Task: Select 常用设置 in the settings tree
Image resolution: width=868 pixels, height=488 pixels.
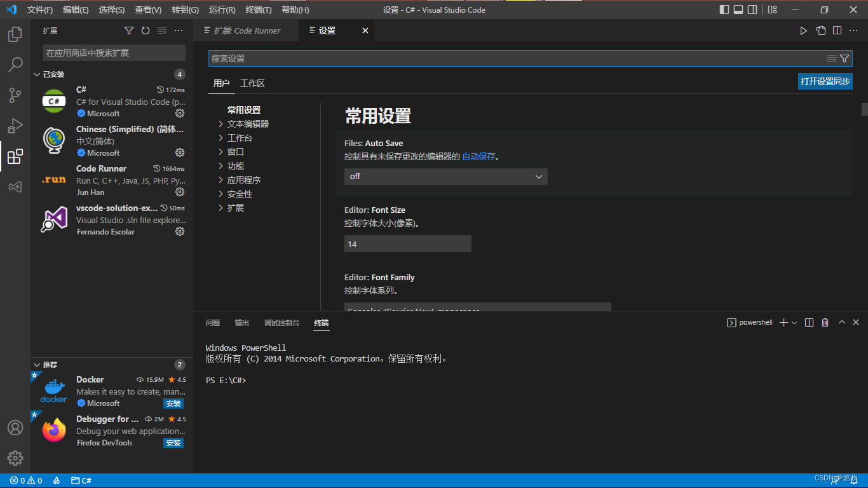Action: click(244, 110)
